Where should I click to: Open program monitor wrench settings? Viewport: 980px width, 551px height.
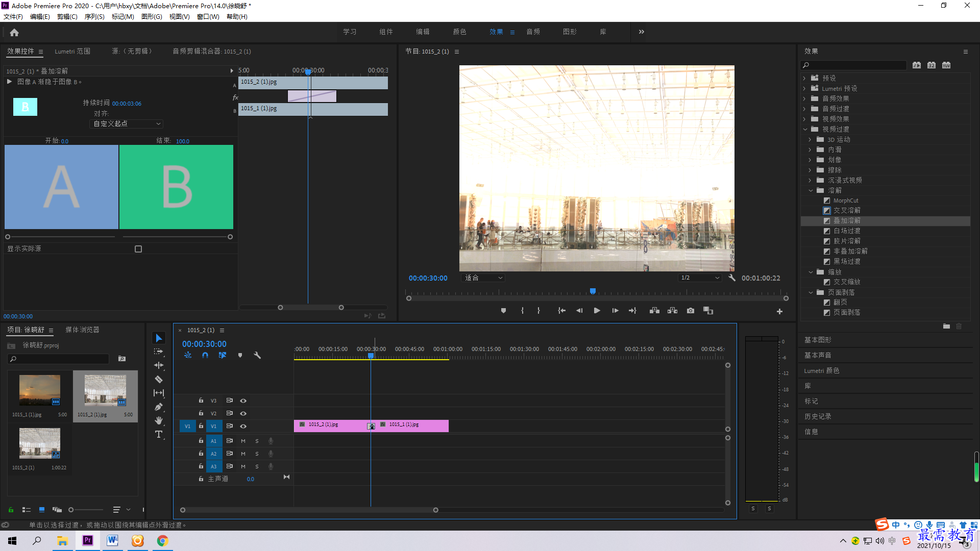(x=732, y=278)
